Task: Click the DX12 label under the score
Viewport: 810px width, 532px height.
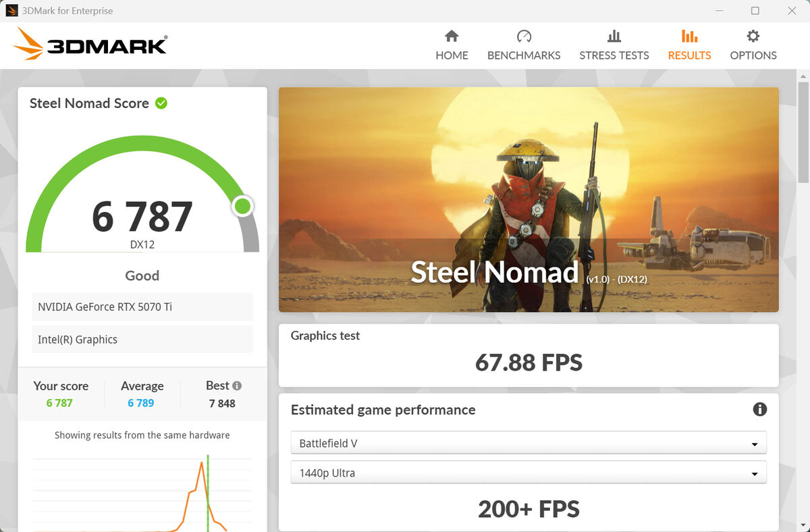Action: pos(142,244)
